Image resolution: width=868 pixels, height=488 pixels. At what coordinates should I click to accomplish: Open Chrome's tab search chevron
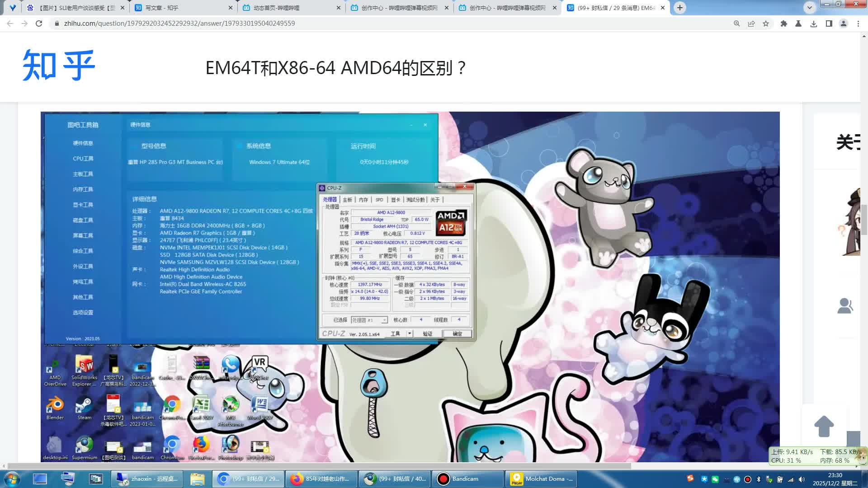click(x=809, y=8)
